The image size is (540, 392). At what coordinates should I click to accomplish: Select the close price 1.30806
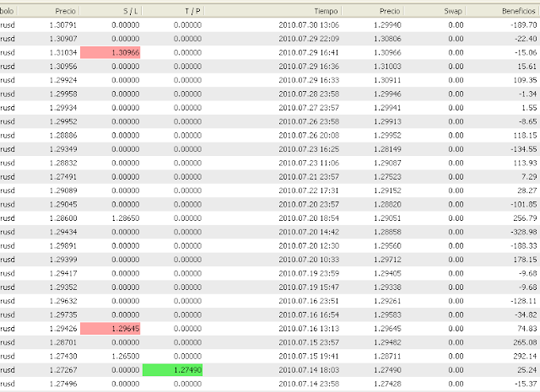point(387,39)
